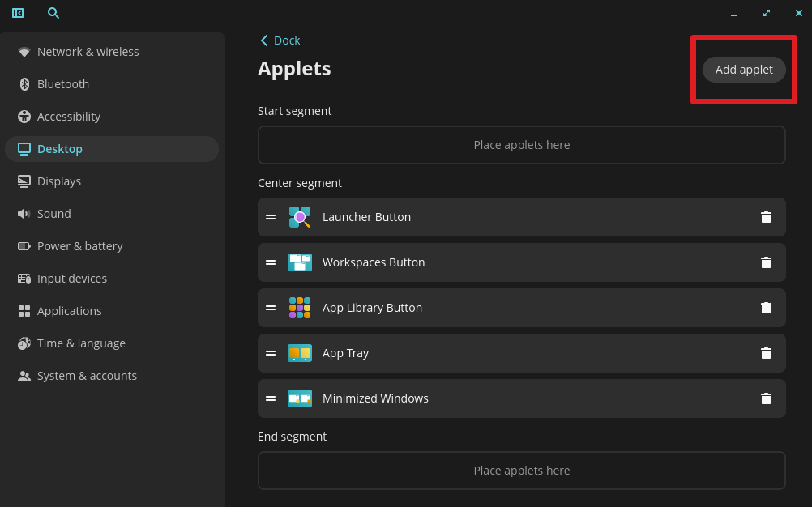This screenshot has width=812, height=507.
Task: Click the Bluetooth icon in the sidebar
Action: tap(24, 83)
